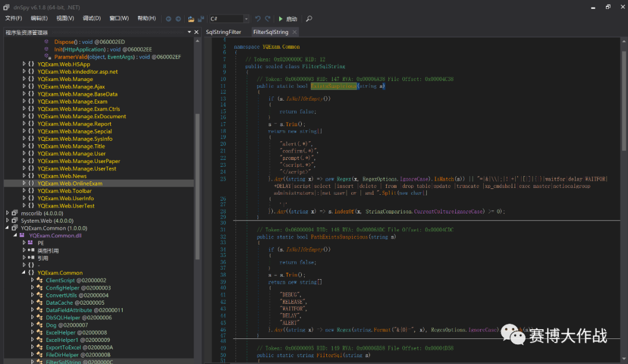The width and height of the screenshot is (628, 364).
Task: Expand the mscorlib assembly node
Action: [8, 213]
